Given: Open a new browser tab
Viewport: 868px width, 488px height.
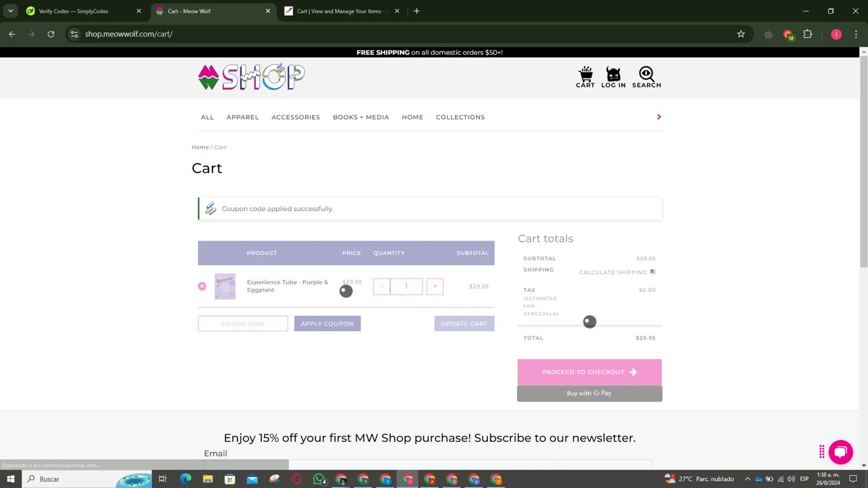Looking at the screenshot, I should click(x=417, y=11).
